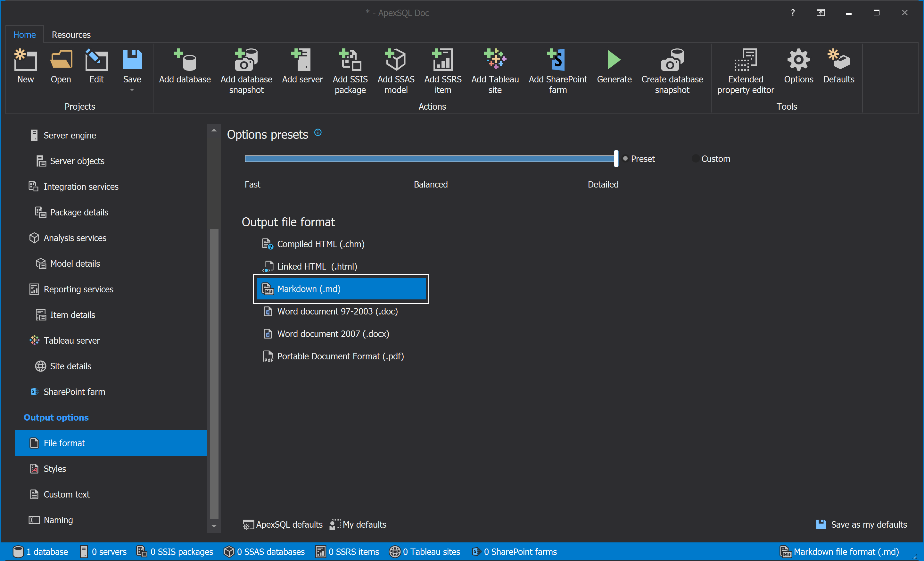924x561 pixels.
Task: Choose Word document 97-2003 (.doc) format
Action: 341,312
